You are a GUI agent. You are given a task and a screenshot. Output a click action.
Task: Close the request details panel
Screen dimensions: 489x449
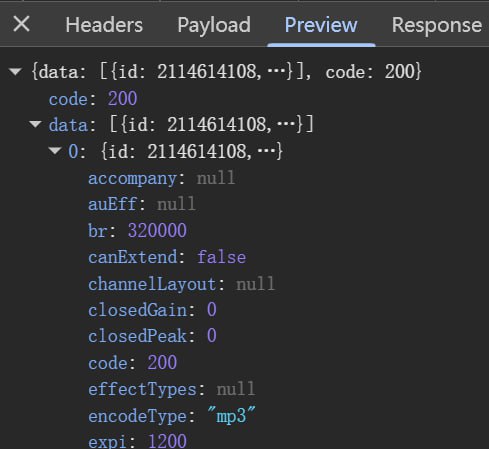tap(21, 24)
